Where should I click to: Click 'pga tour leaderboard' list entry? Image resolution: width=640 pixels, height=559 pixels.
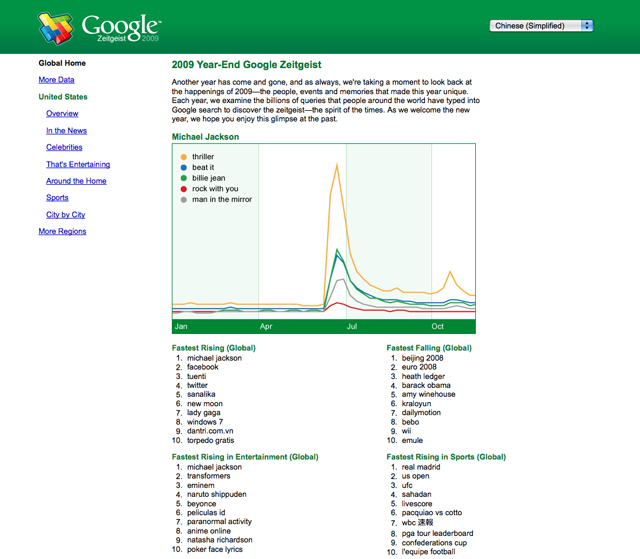438,533
